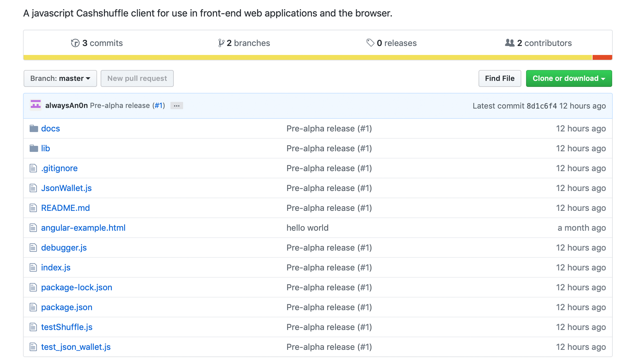This screenshot has width=637, height=364.
Task: Expand the Branch master dropdown
Action: 60,78
